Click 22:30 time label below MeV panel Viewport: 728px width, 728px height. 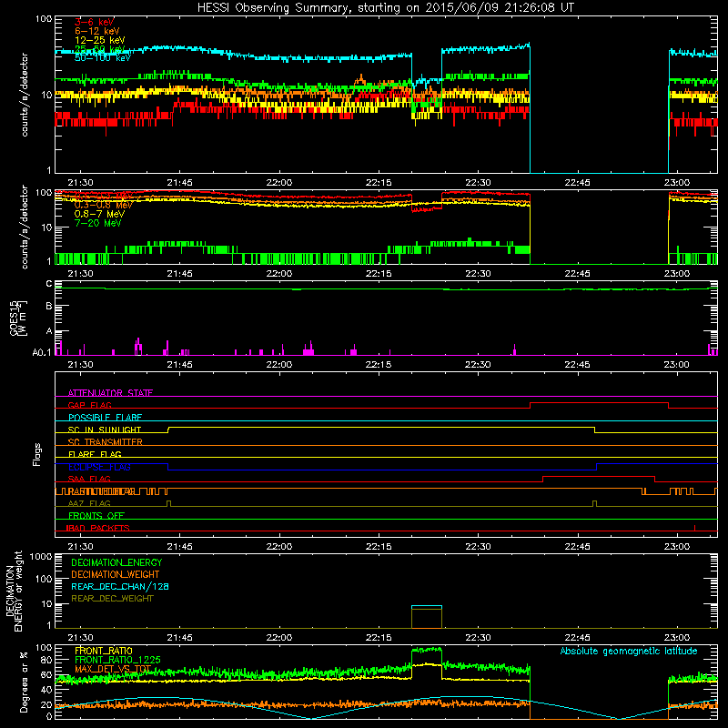coord(478,274)
